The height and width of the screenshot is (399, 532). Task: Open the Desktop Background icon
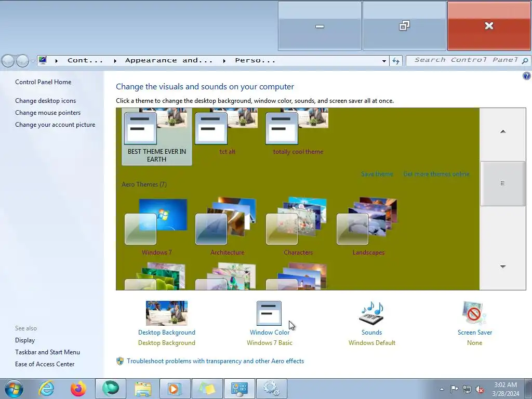tap(167, 313)
